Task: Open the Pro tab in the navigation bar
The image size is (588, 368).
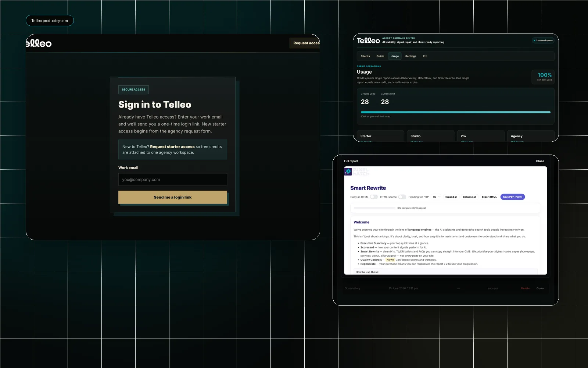Action: (425, 56)
